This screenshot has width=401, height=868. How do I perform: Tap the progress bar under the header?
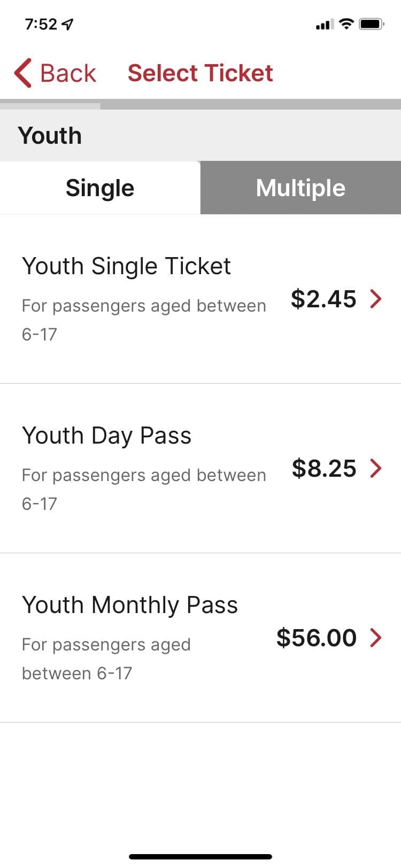(x=200, y=104)
